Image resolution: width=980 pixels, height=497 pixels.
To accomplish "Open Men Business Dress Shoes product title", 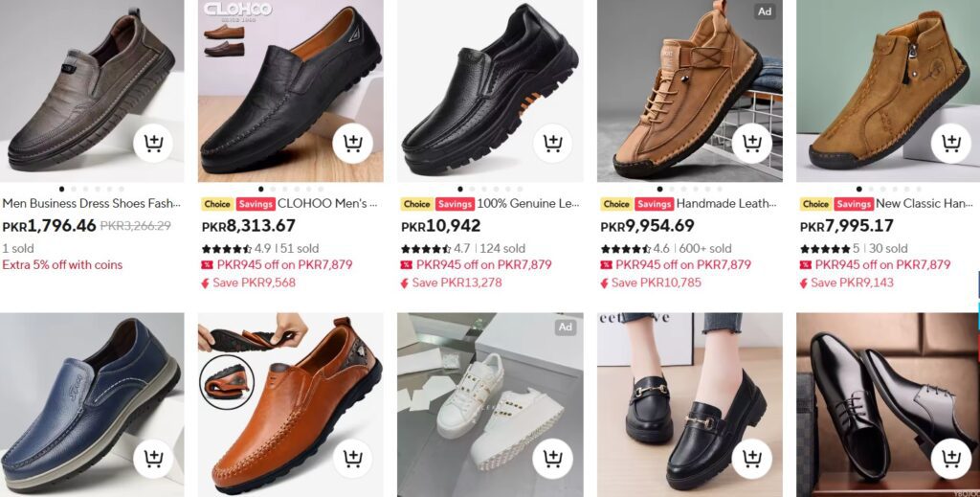I will [x=91, y=203].
